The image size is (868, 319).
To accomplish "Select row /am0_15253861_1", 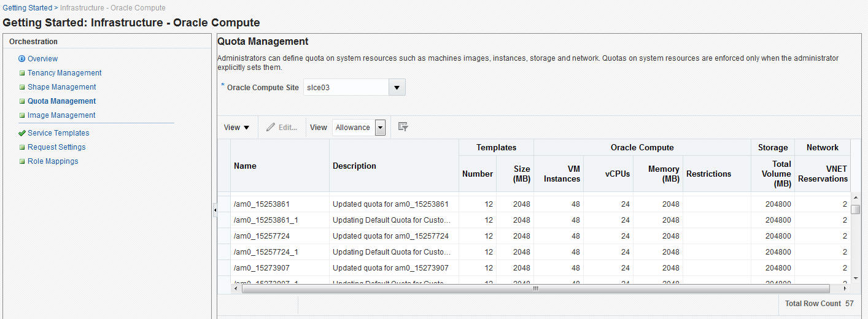I will coord(534,220).
